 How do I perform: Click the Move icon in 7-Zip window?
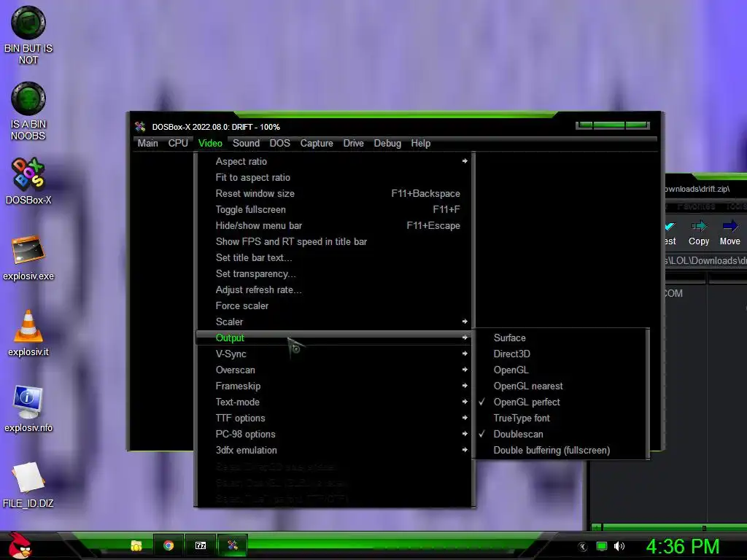(729, 233)
